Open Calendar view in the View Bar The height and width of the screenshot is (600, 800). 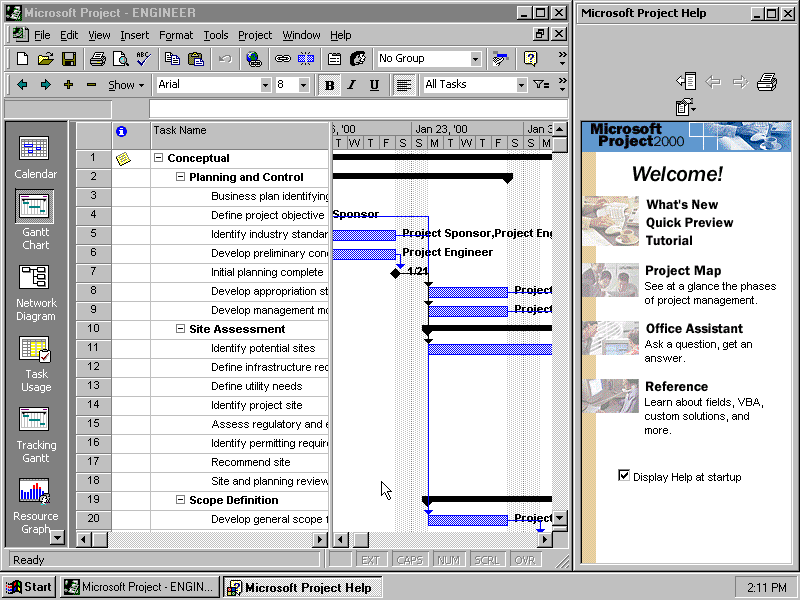[x=35, y=158]
